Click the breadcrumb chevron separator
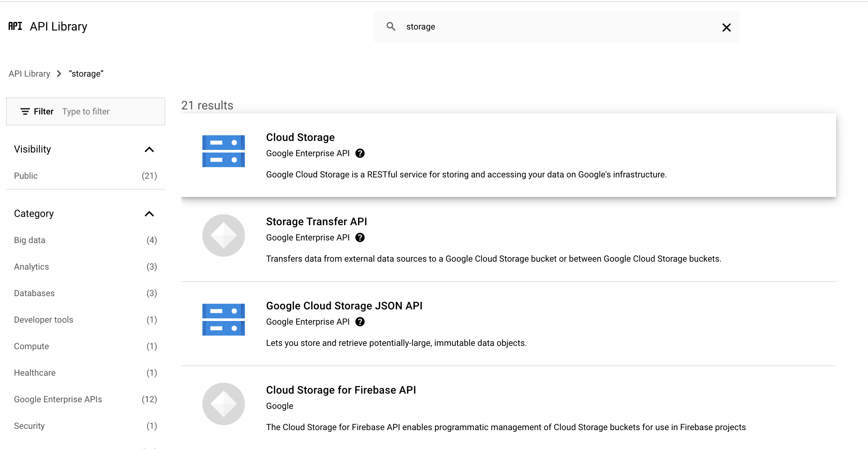This screenshot has height=449, width=868. click(59, 73)
